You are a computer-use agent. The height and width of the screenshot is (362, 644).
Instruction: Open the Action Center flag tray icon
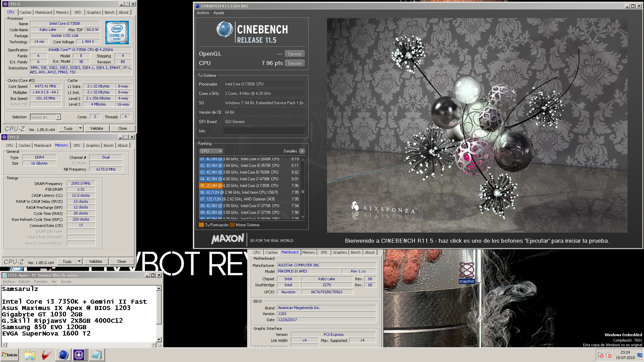click(601, 355)
